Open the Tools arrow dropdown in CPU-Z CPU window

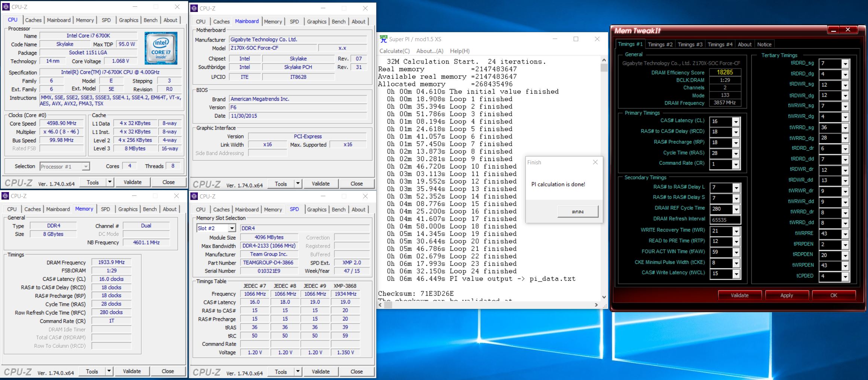tap(110, 182)
